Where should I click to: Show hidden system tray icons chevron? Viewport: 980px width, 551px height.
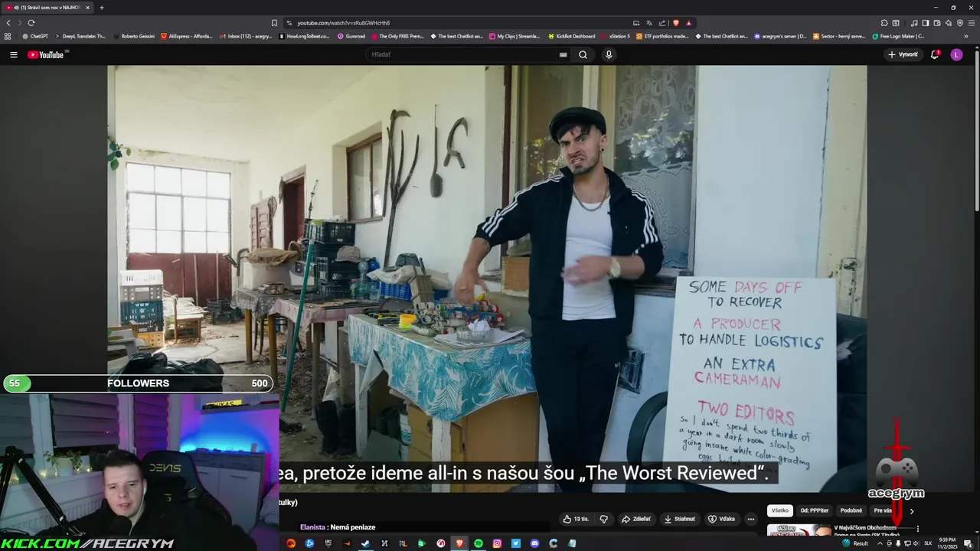coord(879,543)
